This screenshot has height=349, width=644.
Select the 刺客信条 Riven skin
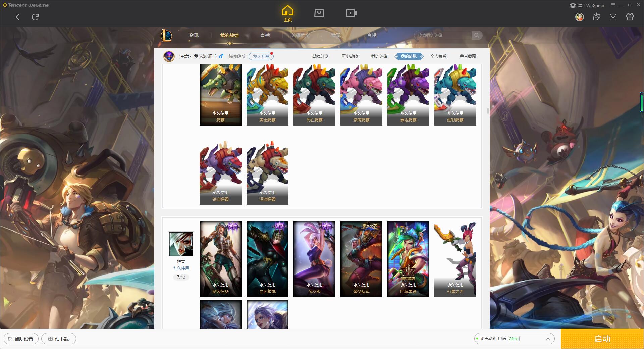click(x=220, y=259)
